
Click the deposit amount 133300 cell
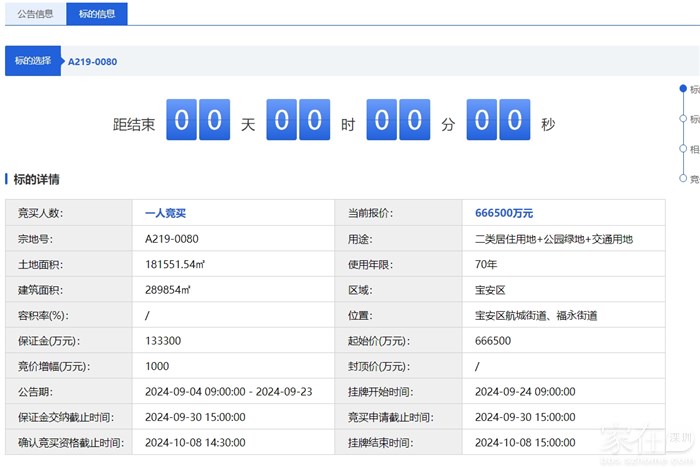coord(163,341)
